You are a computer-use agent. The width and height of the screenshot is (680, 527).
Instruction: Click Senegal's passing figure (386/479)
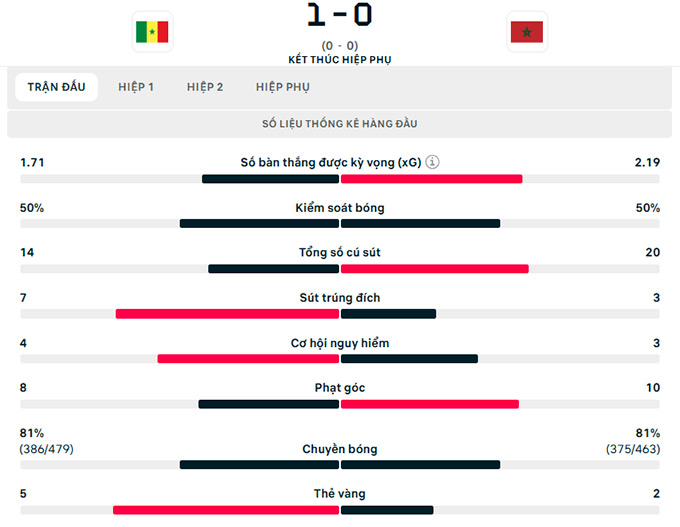pos(47,449)
